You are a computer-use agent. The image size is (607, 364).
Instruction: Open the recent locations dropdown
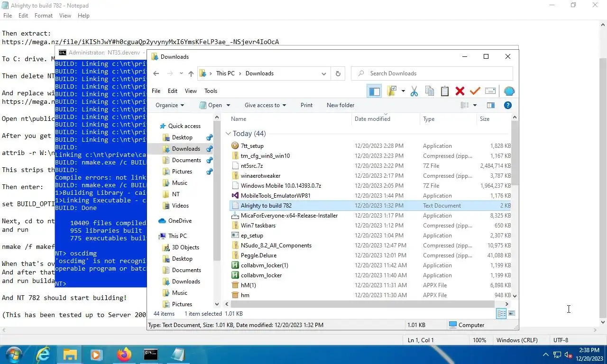[x=181, y=73]
